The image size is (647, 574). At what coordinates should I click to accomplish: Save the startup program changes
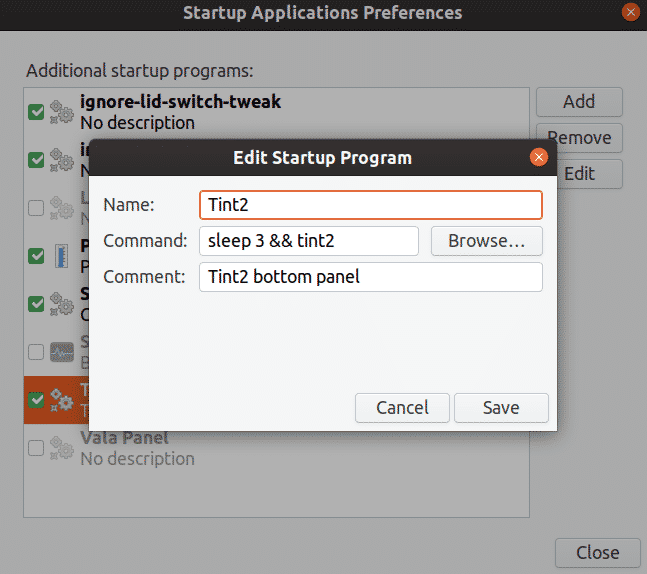(x=501, y=407)
